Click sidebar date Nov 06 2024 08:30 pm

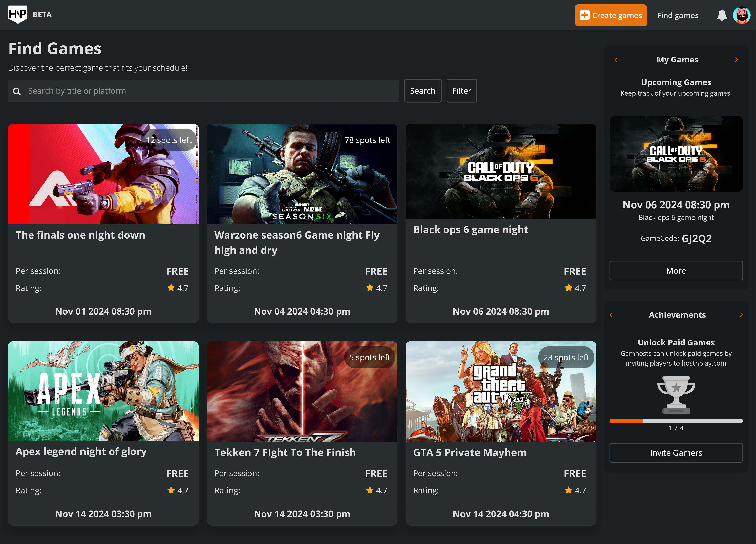pos(676,205)
